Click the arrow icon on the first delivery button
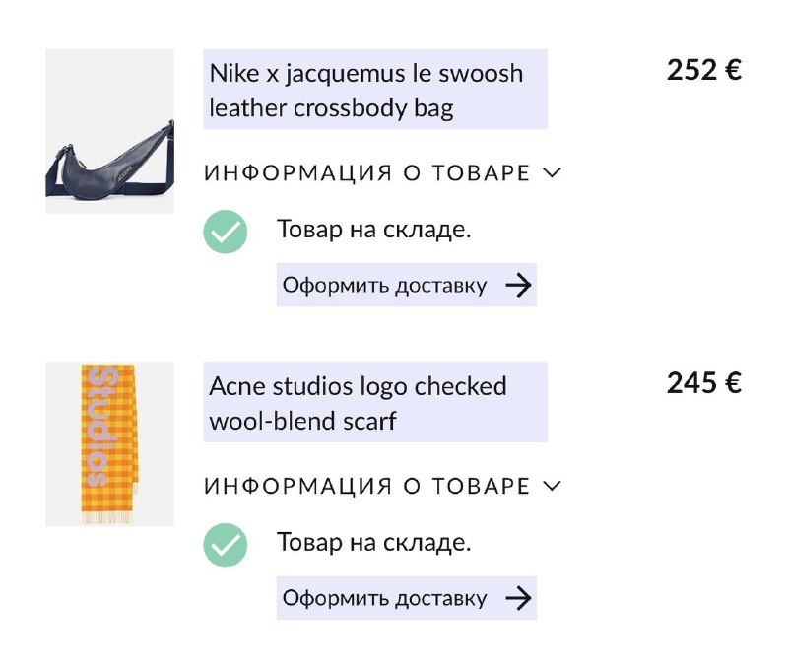 [x=519, y=285]
